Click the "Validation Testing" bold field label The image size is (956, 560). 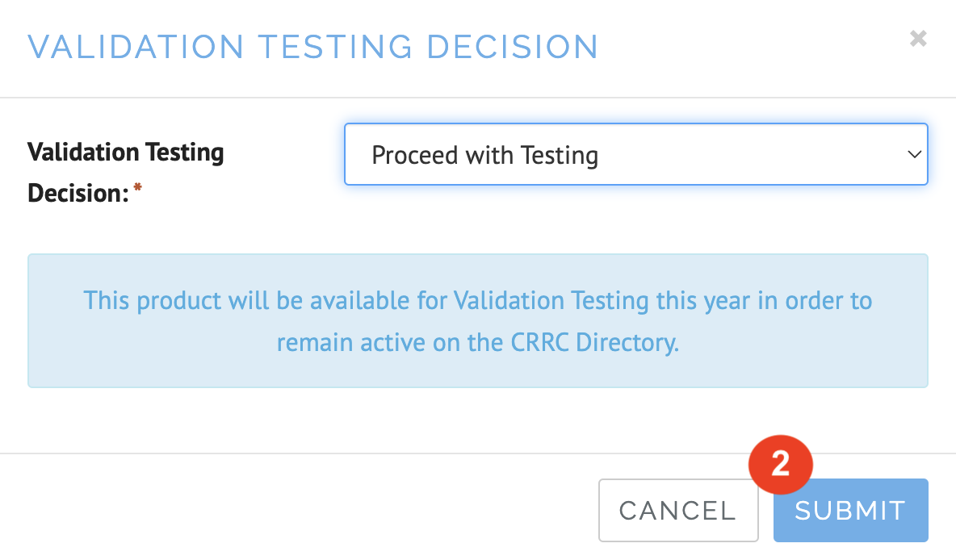(126, 152)
